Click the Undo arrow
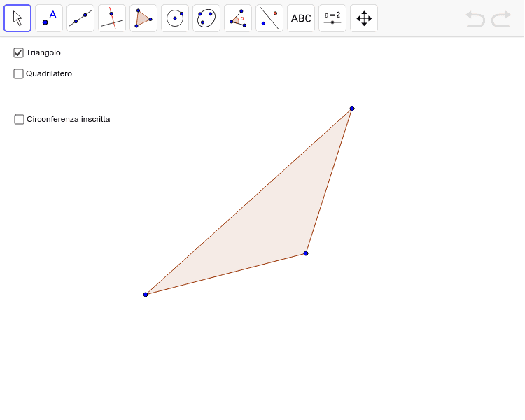The height and width of the screenshot is (420, 525). click(475, 19)
